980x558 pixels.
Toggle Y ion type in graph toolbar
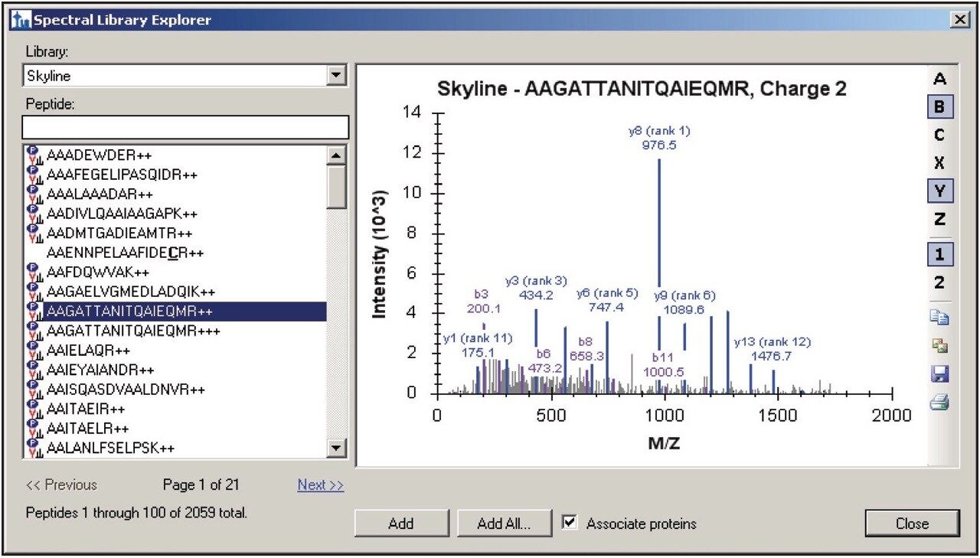[939, 191]
